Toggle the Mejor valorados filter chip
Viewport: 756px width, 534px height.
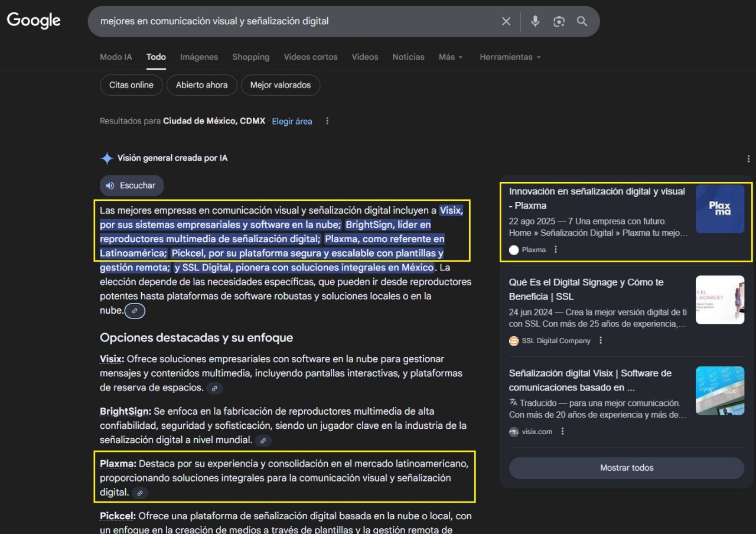coord(280,85)
